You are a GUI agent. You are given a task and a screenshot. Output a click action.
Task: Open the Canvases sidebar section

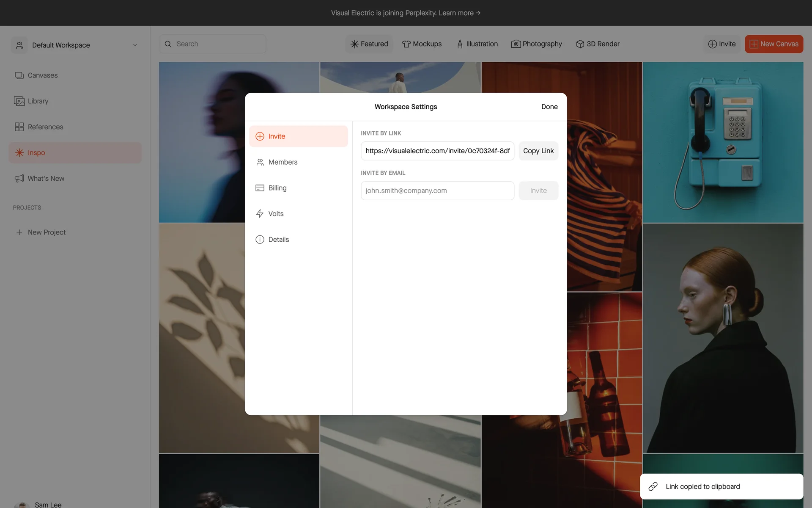click(42, 75)
